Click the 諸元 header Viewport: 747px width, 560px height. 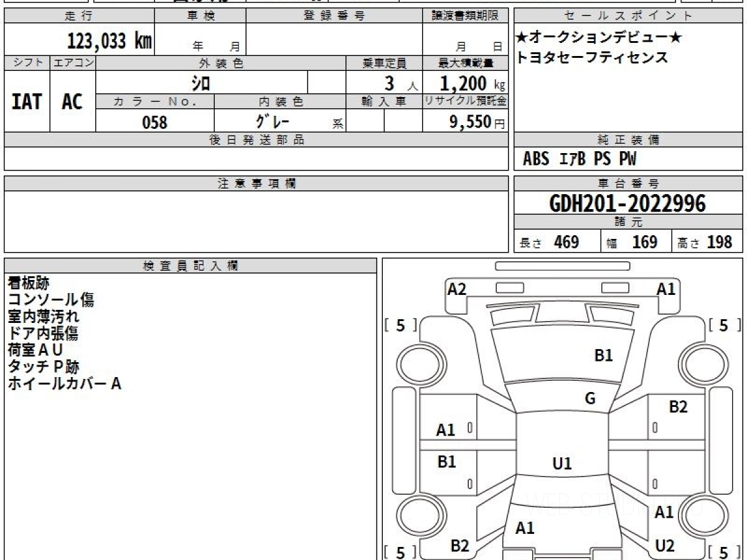(628, 222)
